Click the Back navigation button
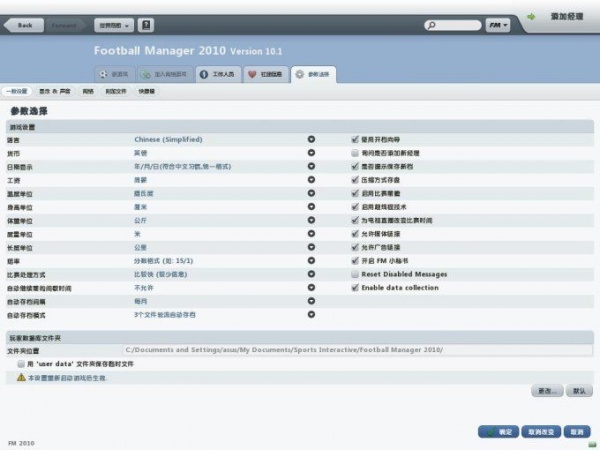The image size is (600, 450). click(23, 24)
